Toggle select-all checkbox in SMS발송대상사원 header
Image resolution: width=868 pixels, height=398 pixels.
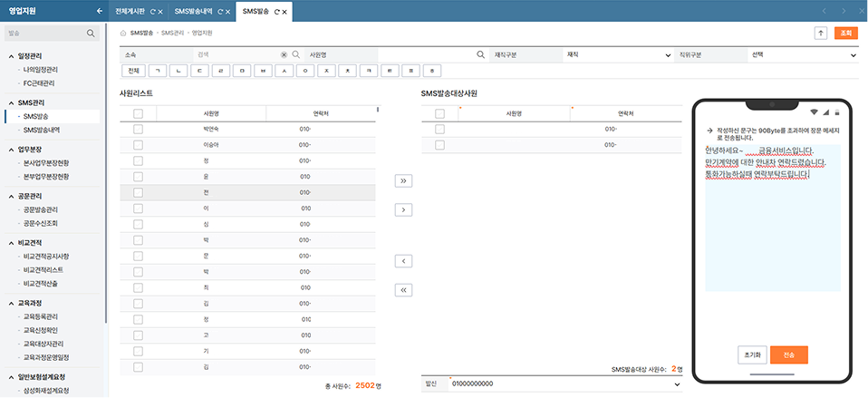click(x=439, y=113)
